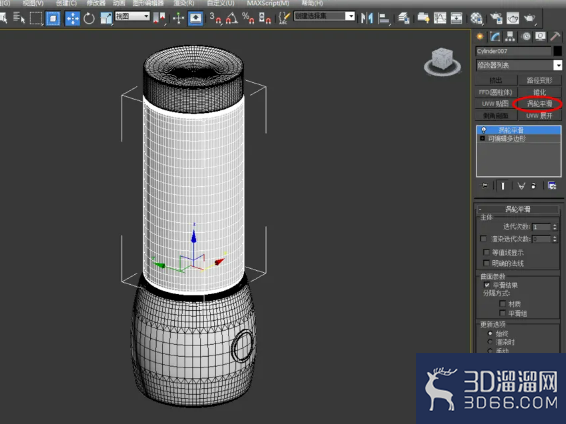Click the UVW 展开 modifier button
The width and height of the screenshot is (566, 424).
[539, 116]
